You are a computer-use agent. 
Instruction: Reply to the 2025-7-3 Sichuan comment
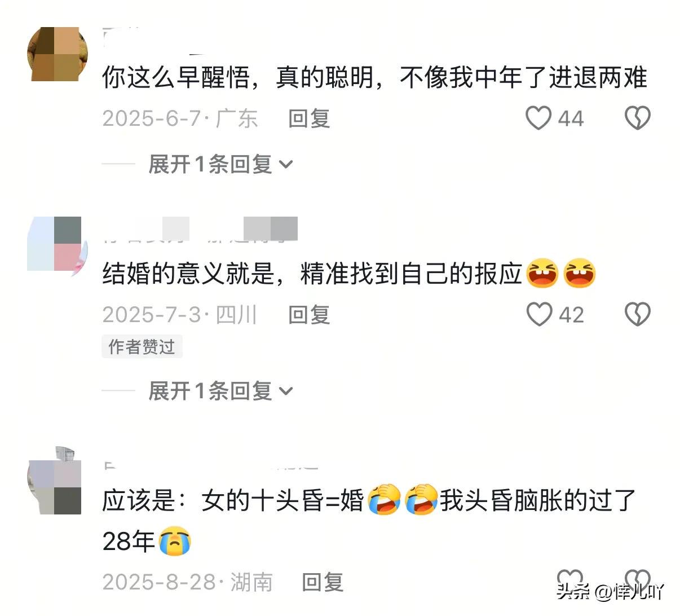click(309, 314)
